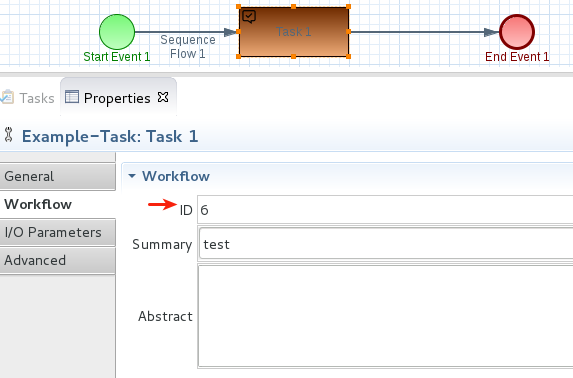The height and width of the screenshot is (378, 573).
Task: Click the Tasks view clipboard icon
Action: pyautogui.click(x=7, y=98)
